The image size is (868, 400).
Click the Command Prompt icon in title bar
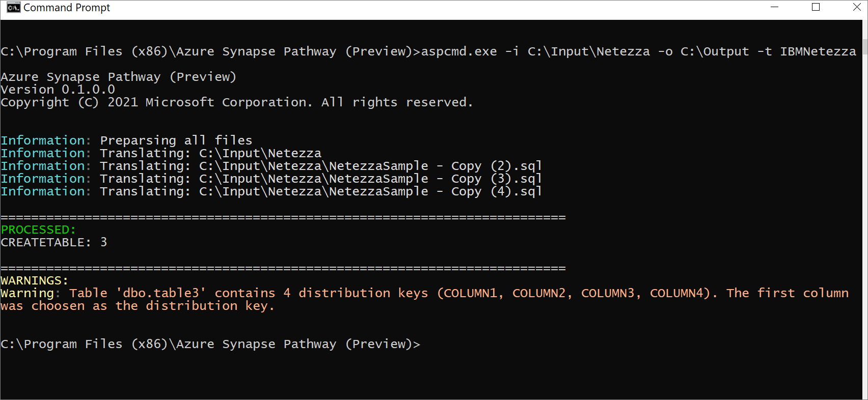point(13,8)
